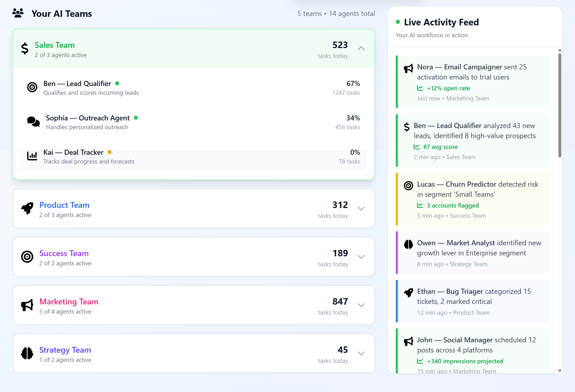Select the Ben — Lead Qualifier target icon
This screenshot has height=392, width=575.
point(32,87)
